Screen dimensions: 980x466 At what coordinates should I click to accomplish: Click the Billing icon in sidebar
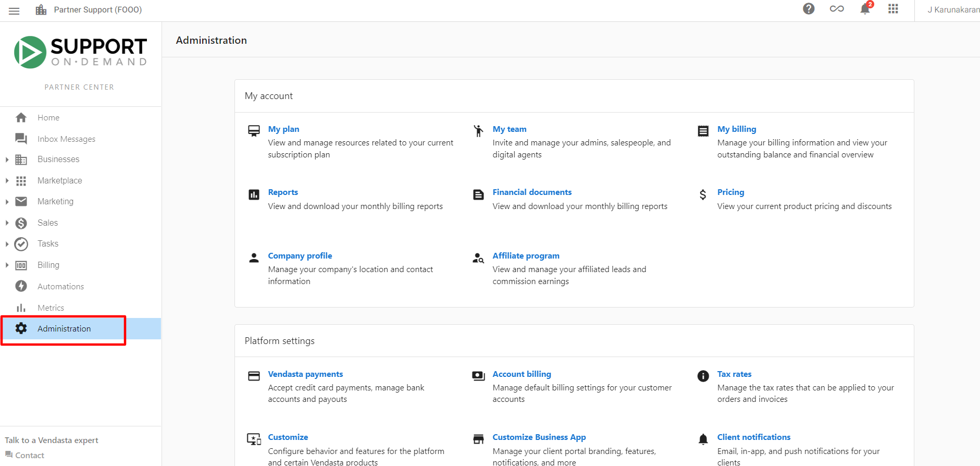click(x=21, y=265)
